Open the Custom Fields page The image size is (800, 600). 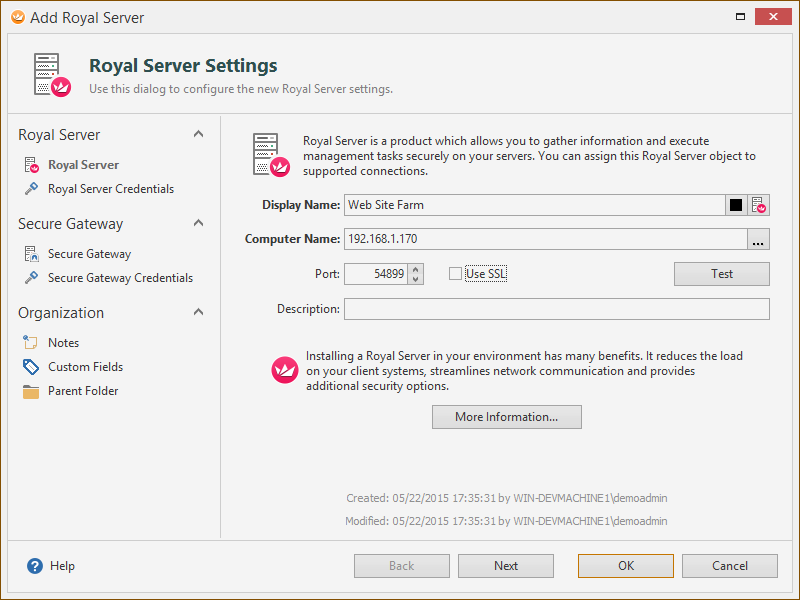coord(85,367)
